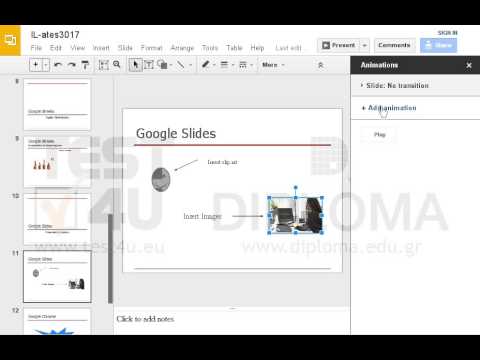
Task: Click the Google Slides yellow home logo
Action: (x=10, y=40)
